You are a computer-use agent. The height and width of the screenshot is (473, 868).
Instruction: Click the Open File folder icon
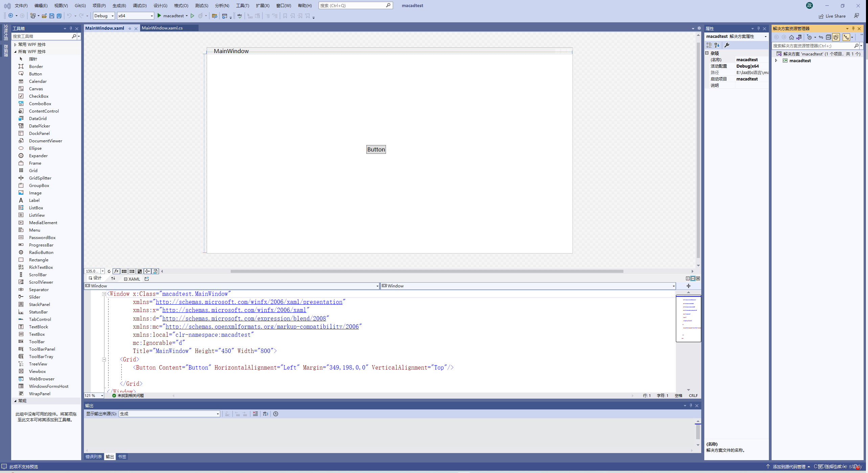tap(44, 16)
